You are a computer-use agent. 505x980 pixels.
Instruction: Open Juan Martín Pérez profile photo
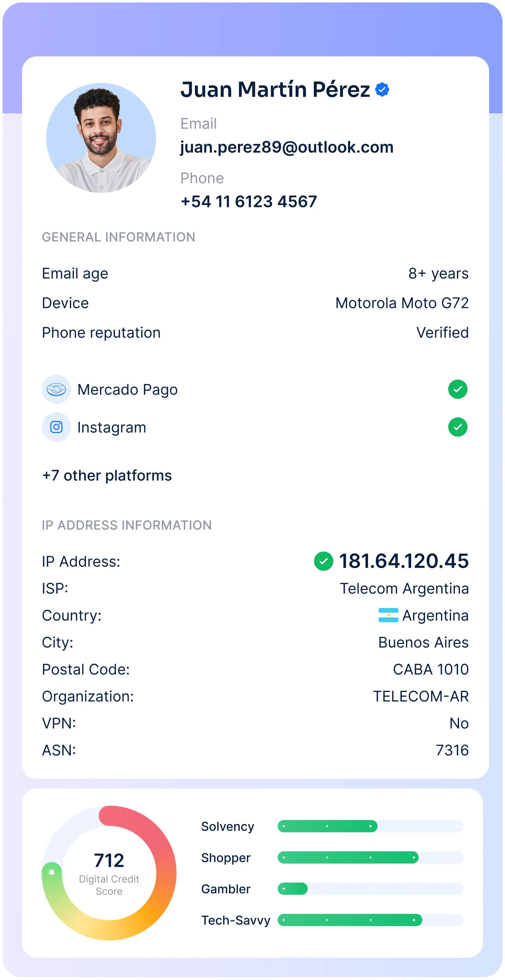point(101,138)
